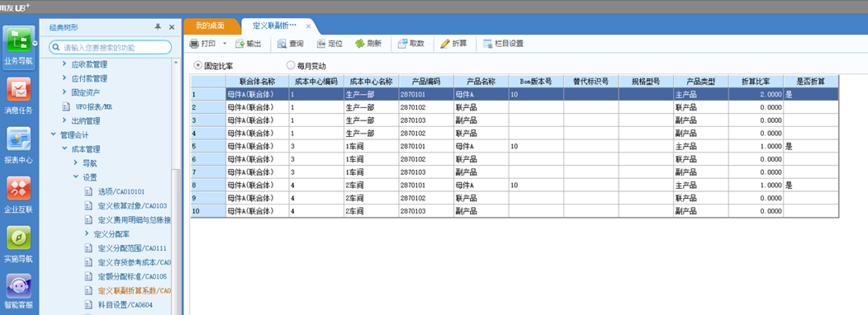868x315 pixels.
Task: Click the 是否折算 column header
Action: [811, 82]
